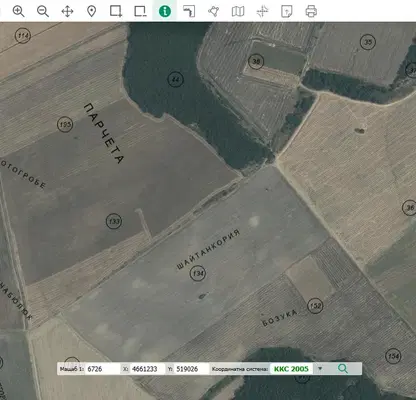Choose the location pin marker tool
This screenshot has height=400, width=416.
tap(92, 11)
